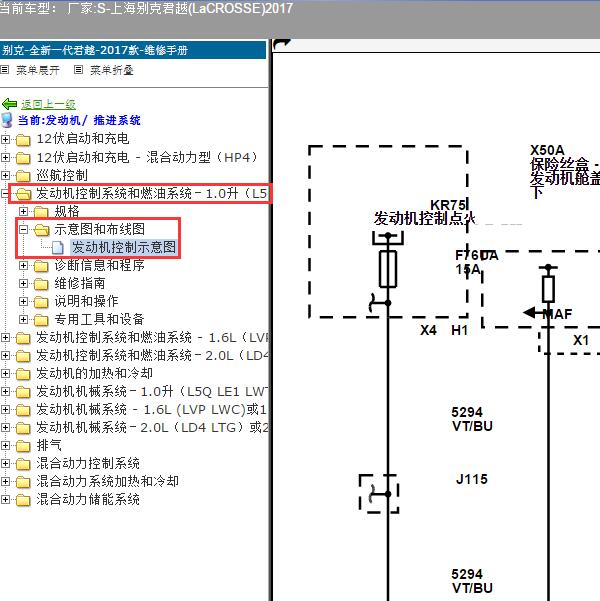The width and height of the screenshot is (600, 601).
Task: Click the document icon beside 发动机控制示意图
Action: click(58, 248)
